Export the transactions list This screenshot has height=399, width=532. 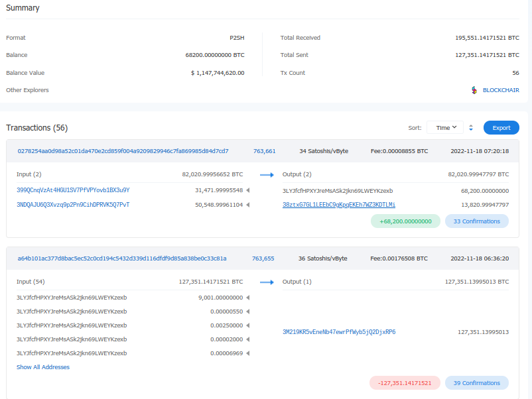coord(501,128)
